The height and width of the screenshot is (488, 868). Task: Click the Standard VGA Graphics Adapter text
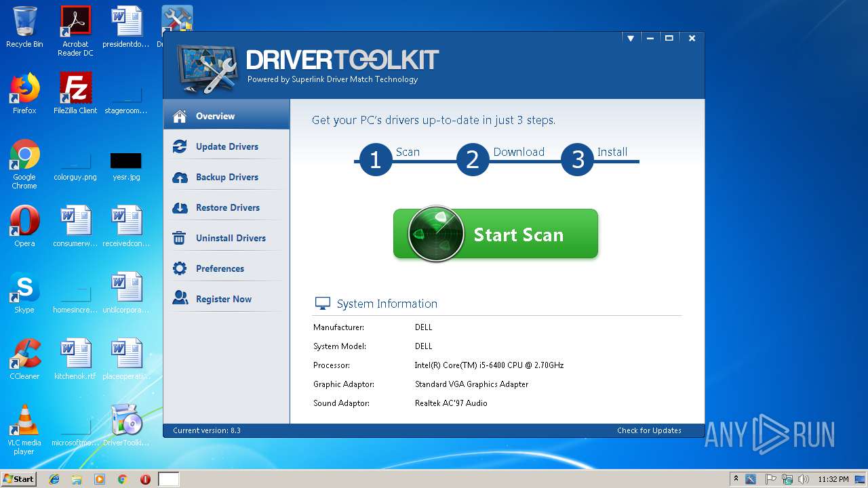click(471, 384)
